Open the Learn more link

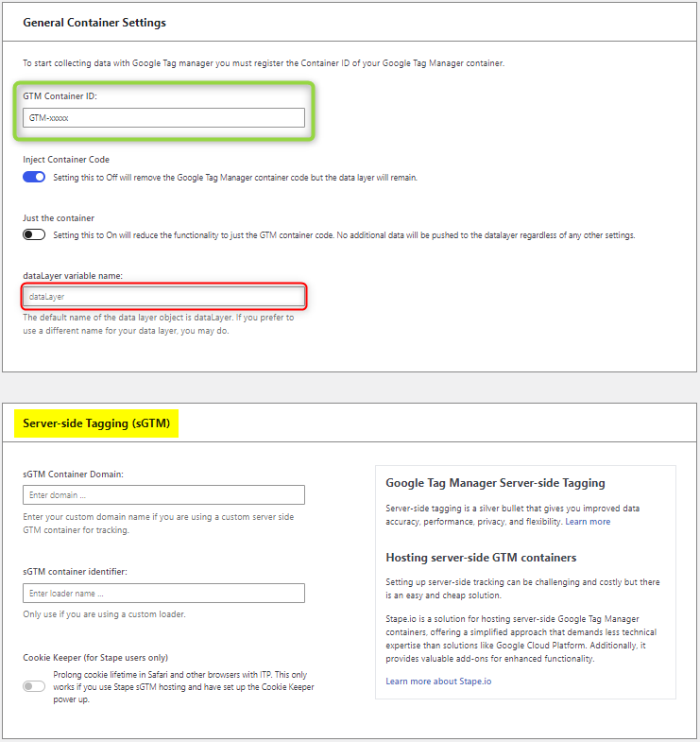tap(588, 522)
